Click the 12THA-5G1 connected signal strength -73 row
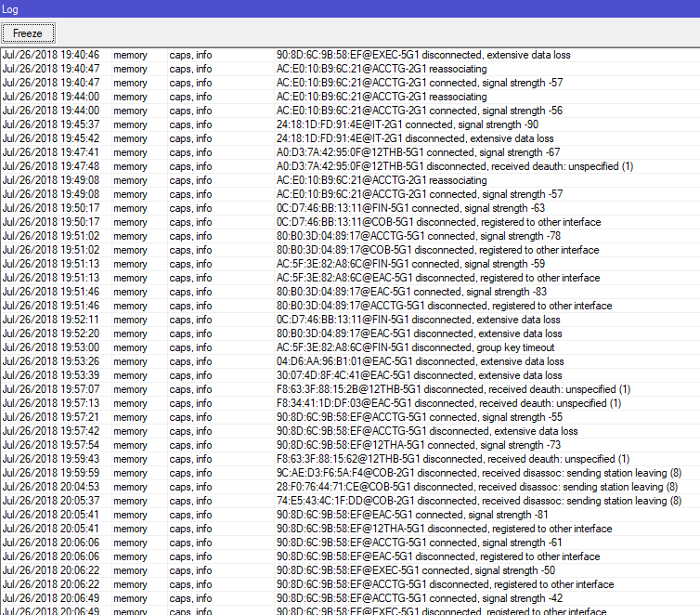Screen dimensions: 700x615 419,445
